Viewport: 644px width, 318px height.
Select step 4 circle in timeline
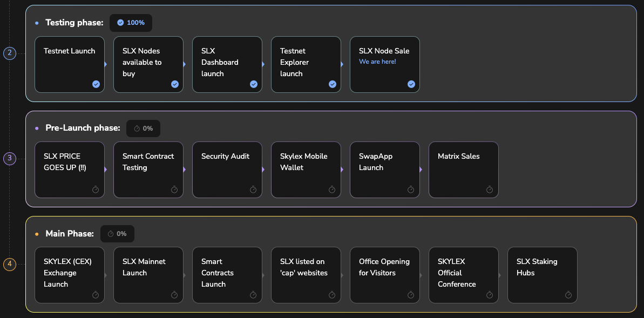[9, 265]
